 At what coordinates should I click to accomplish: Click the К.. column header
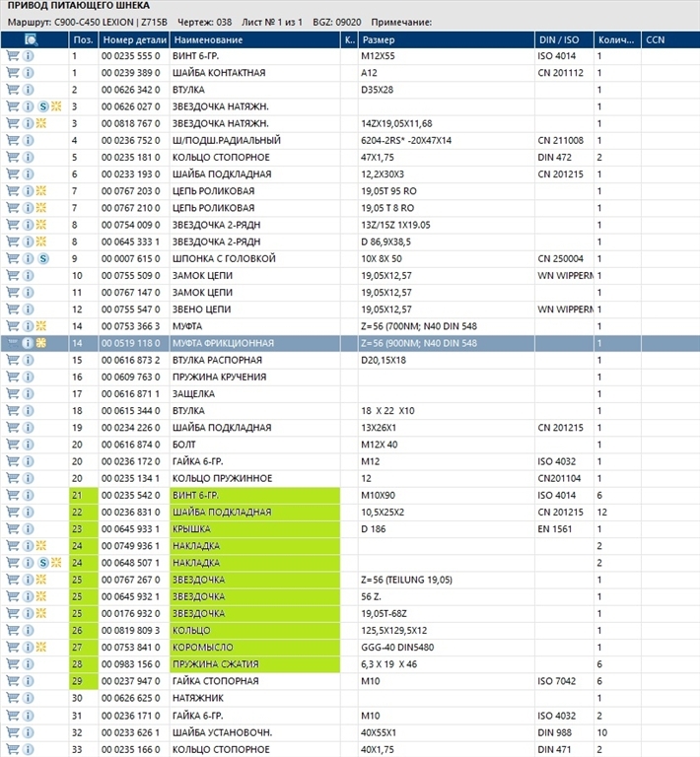pos(350,39)
